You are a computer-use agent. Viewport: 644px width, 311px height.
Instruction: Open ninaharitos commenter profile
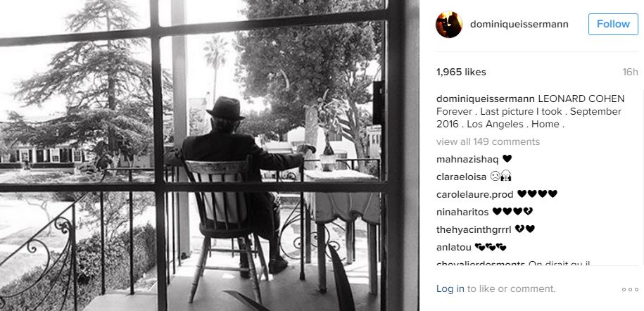[462, 212]
